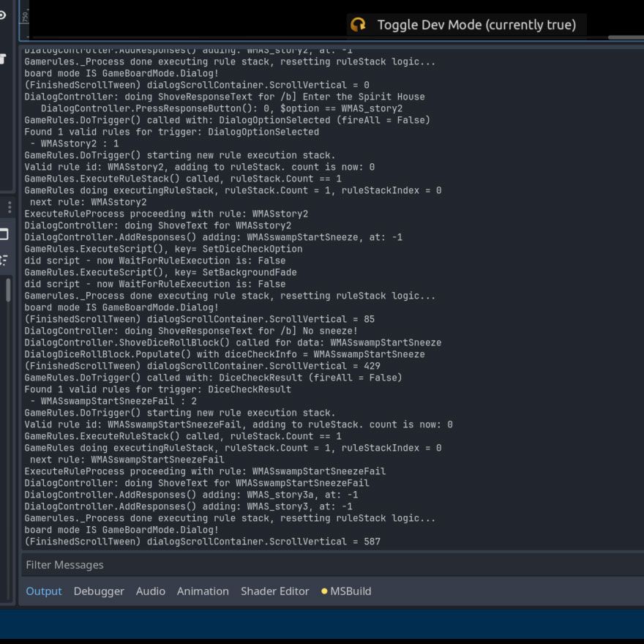Click the viewport horizontal scrollbar handle
Viewport: 644px width, 644px height.
tap(626, 37)
